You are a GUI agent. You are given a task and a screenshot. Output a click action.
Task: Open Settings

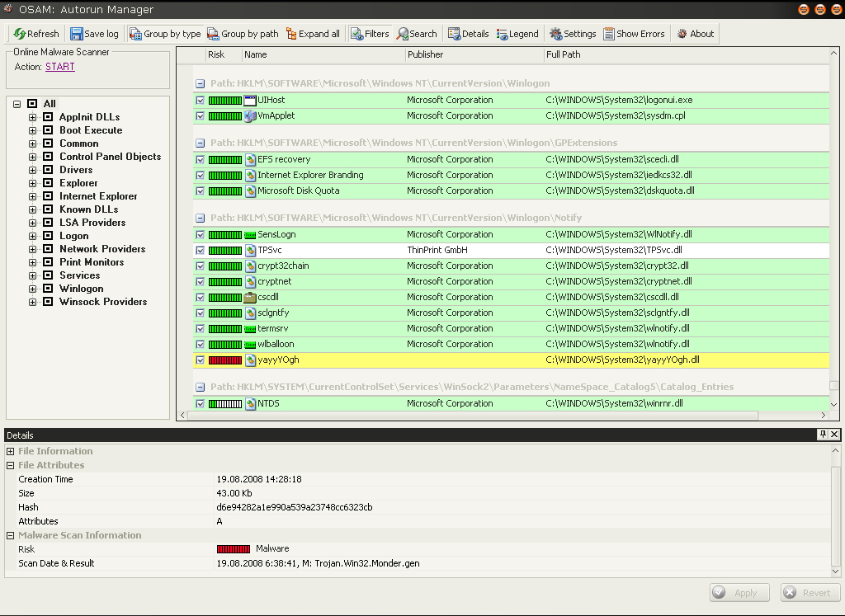(x=573, y=34)
